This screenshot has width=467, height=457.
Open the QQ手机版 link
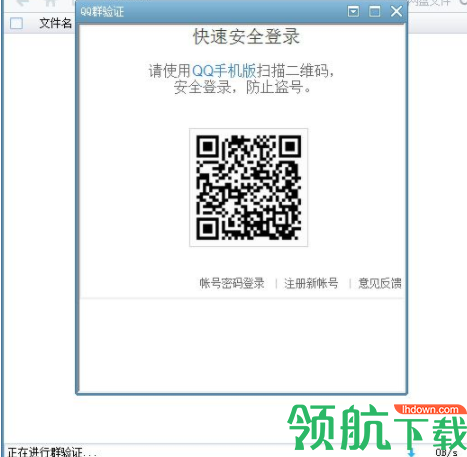click(x=224, y=71)
